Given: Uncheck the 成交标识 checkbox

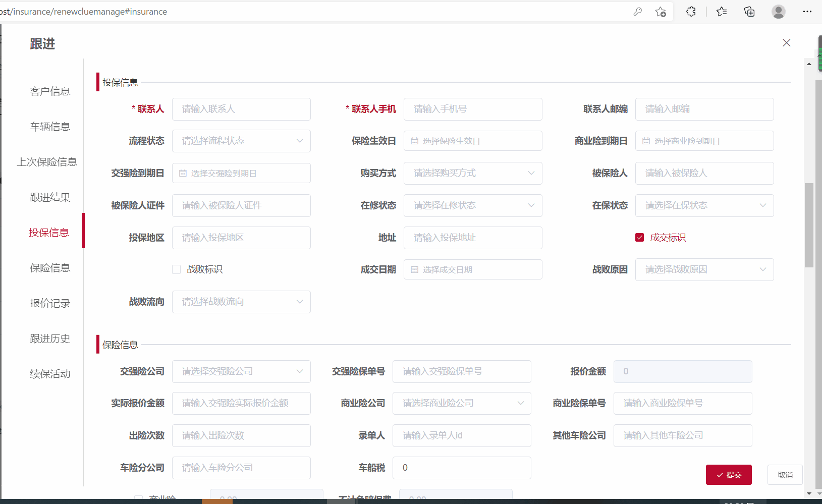Looking at the screenshot, I should click(640, 238).
